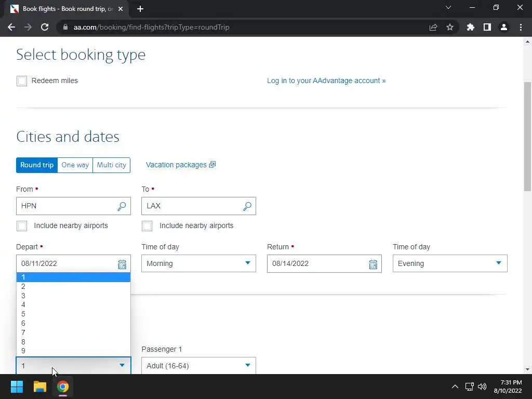Click the browser forward arrow
The image size is (532, 399).
(28, 27)
